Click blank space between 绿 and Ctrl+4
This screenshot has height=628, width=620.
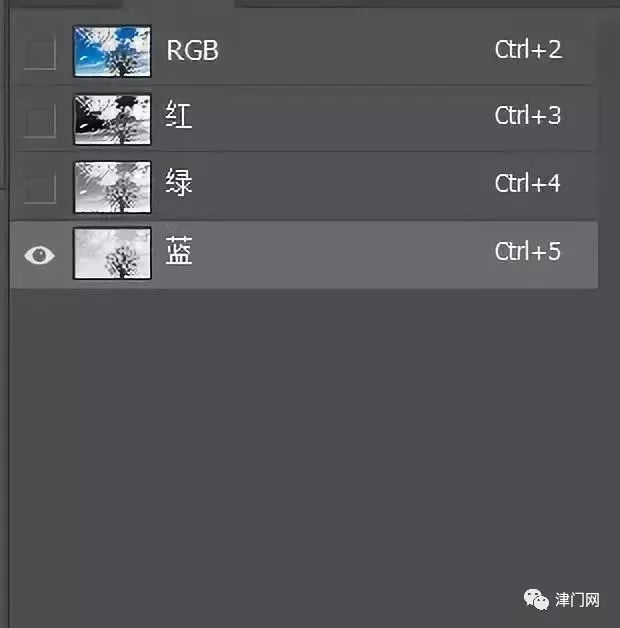tap(340, 185)
